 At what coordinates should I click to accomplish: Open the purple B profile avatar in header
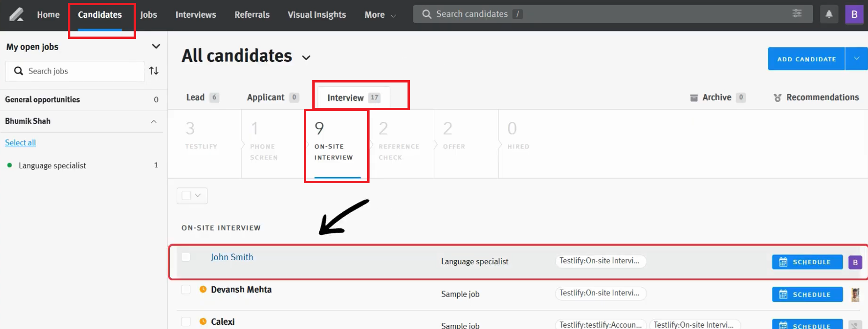[854, 14]
